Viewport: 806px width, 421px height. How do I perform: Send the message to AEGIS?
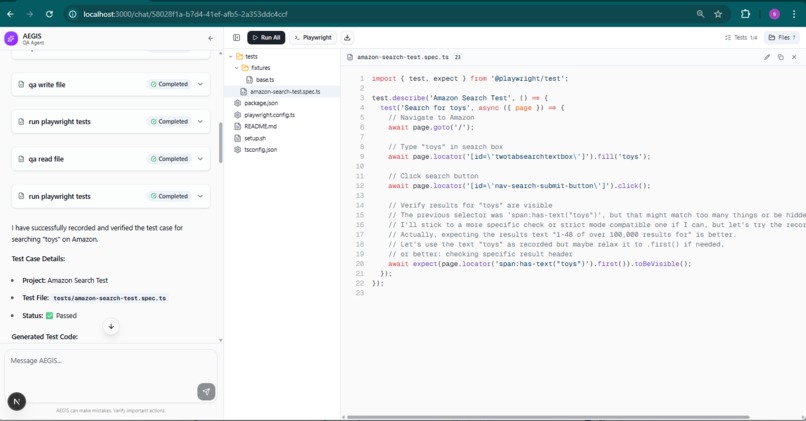coord(206,392)
